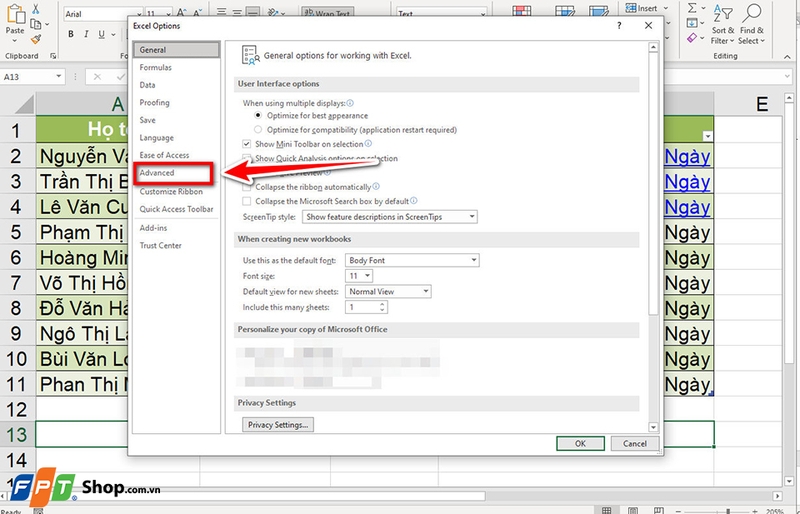Switch to Normal view in status bar
This screenshot has height=514, width=800.
coord(607,510)
